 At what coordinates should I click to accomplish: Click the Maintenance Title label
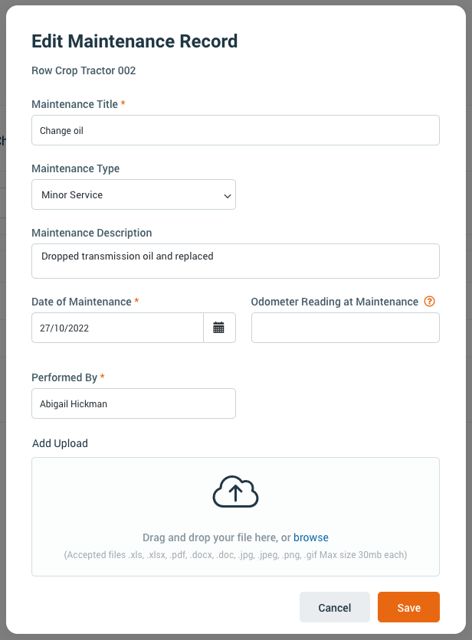click(75, 104)
